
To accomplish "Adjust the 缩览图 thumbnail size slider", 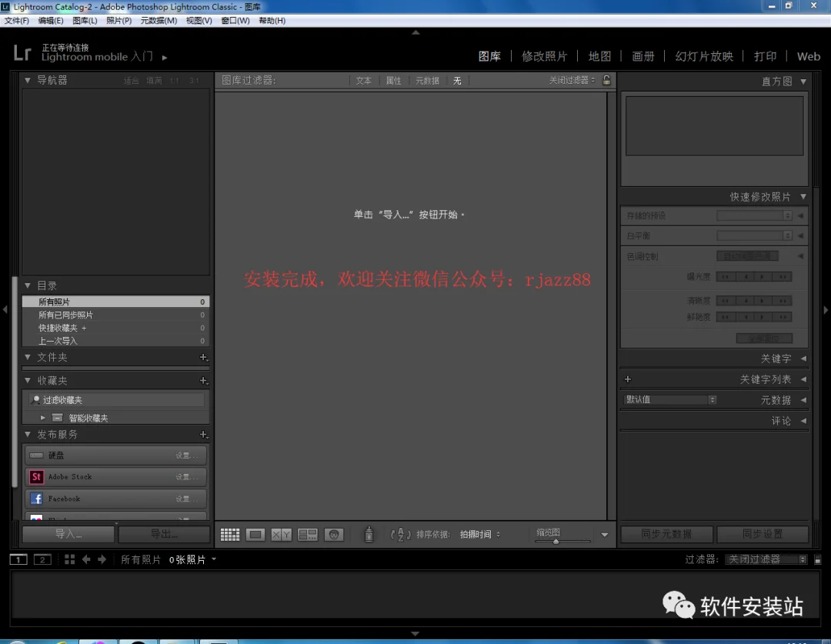I will point(556,541).
